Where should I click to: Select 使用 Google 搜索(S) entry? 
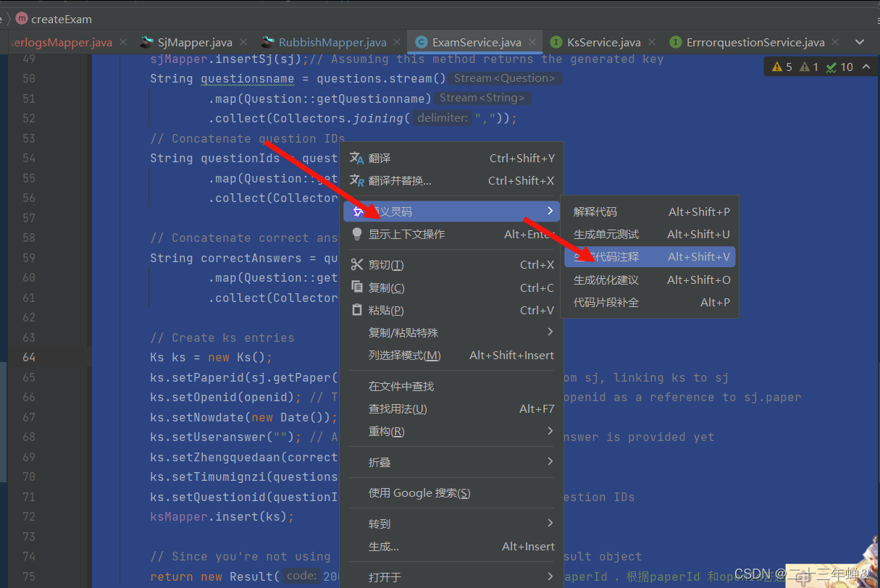point(452,492)
